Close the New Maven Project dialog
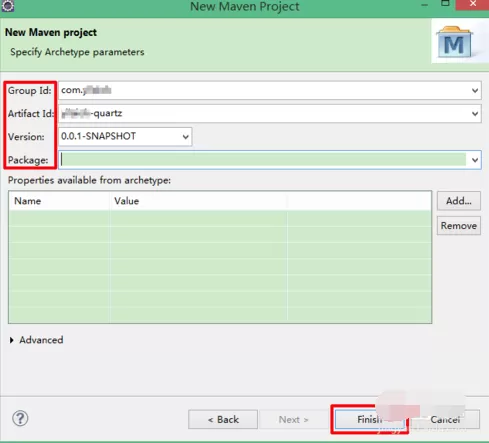The height and width of the screenshot is (443, 489). tap(473, 4)
